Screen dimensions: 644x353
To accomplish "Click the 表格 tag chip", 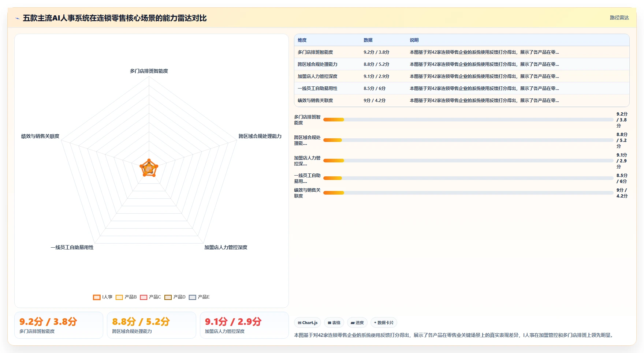I will pyautogui.click(x=334, y=323).
